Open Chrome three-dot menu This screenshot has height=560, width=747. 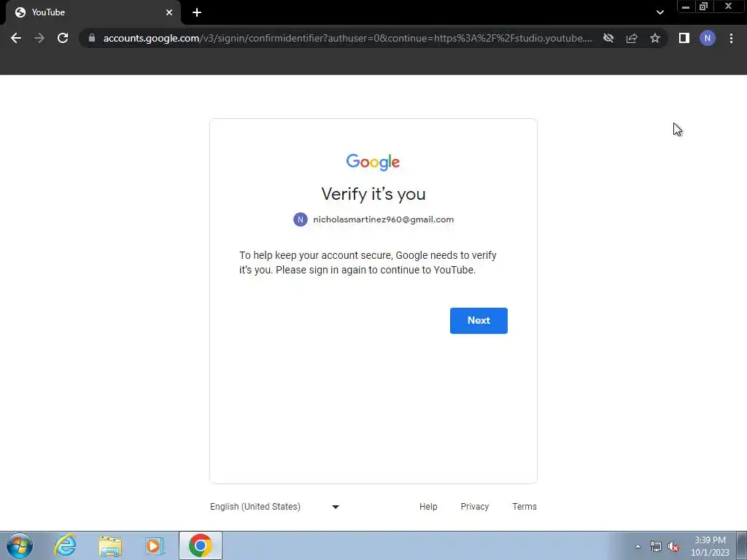[x=731, y=38]
